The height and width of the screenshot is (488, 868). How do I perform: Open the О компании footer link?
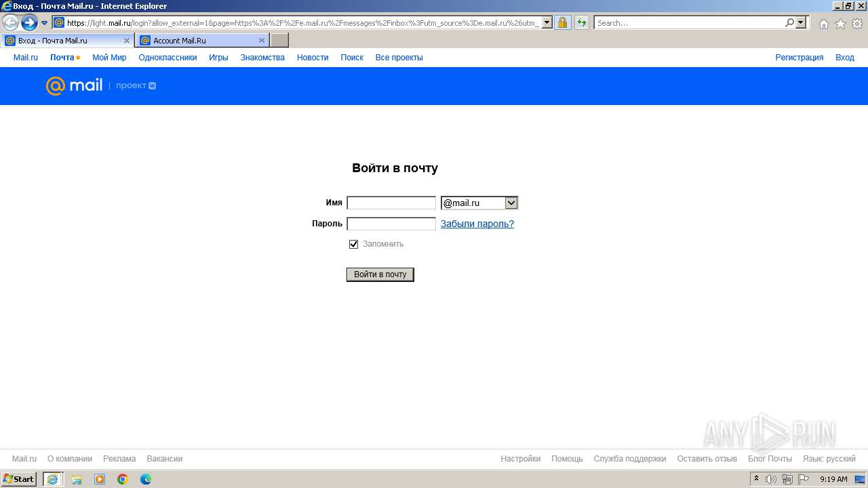tap(70, 459)
